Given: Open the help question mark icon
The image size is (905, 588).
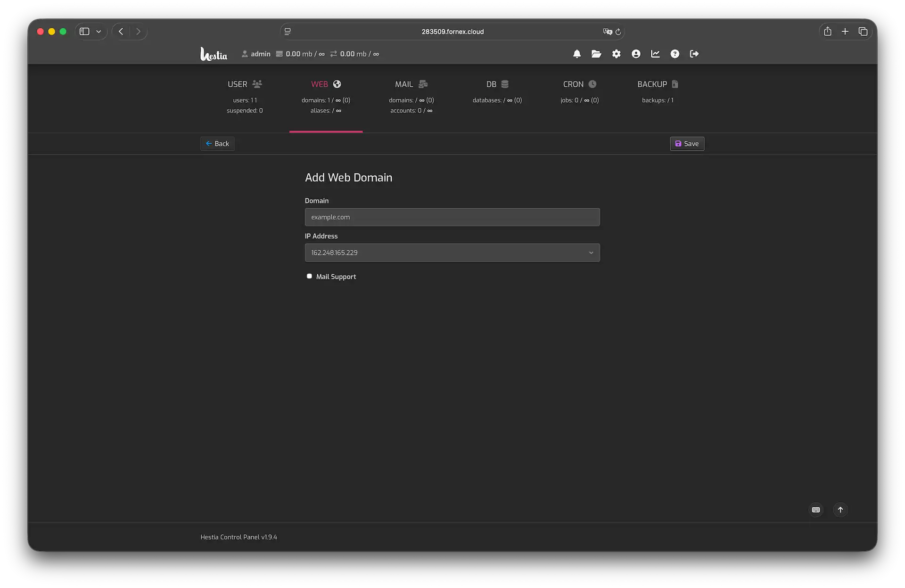Looking at the screenshot, I should pos(675,54).
